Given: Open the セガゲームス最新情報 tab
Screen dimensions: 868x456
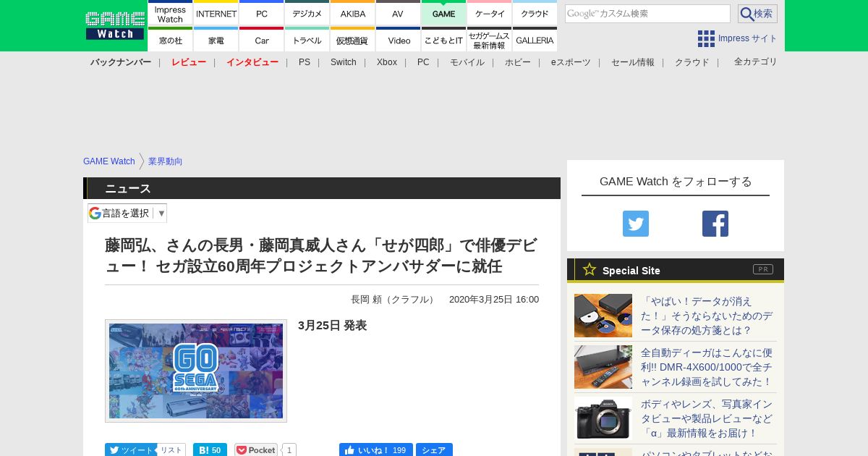Looking at the screenshot, I should (x=489, y=40).
